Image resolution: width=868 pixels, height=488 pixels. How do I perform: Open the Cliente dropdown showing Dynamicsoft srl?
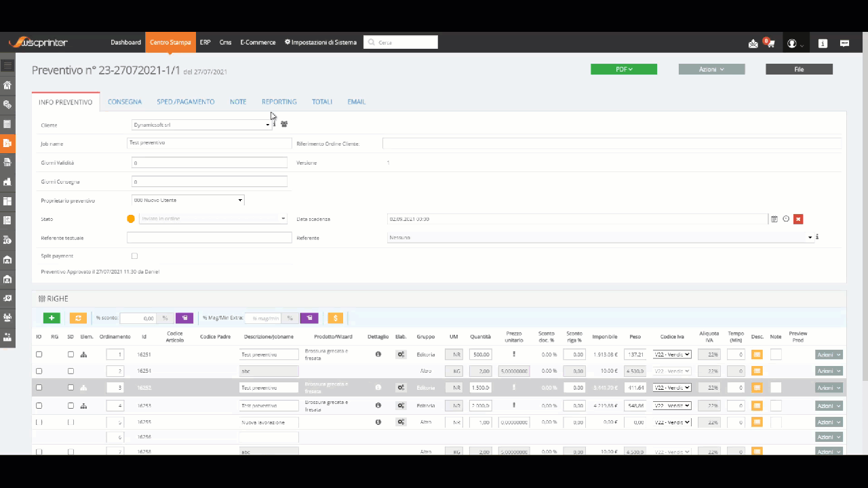tap(201, 125)
